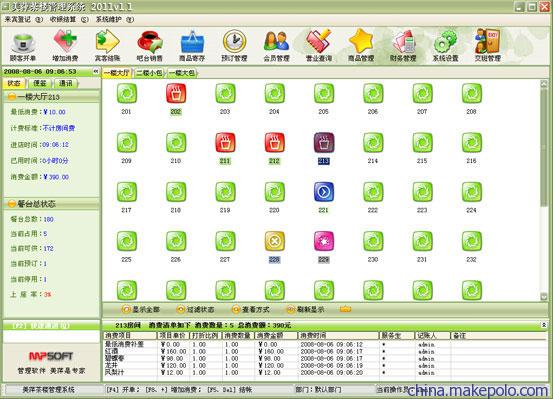Select occupied red table 211
Viewport: 553px width, 399px height.
click(x=225, y=143)
